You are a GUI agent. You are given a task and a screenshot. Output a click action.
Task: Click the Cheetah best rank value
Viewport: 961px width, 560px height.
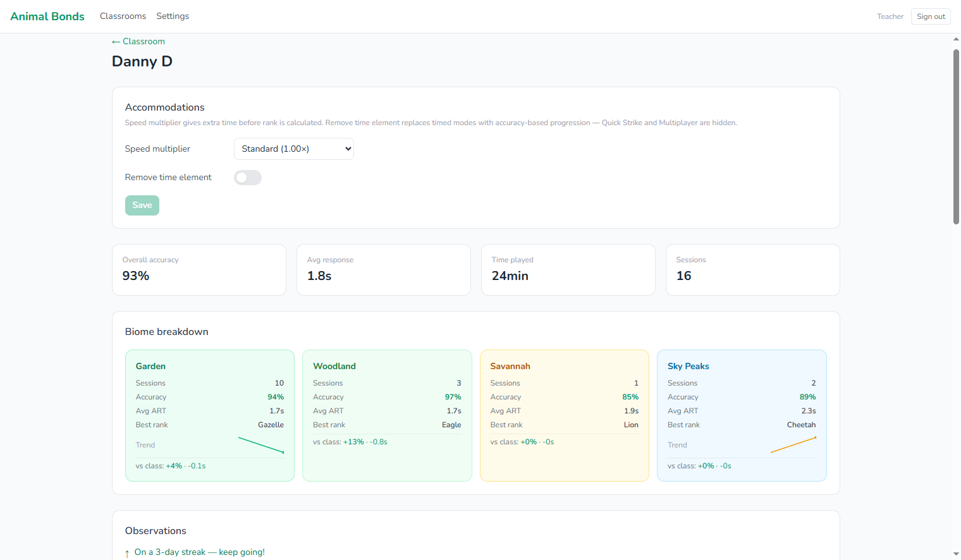point(801,425)
